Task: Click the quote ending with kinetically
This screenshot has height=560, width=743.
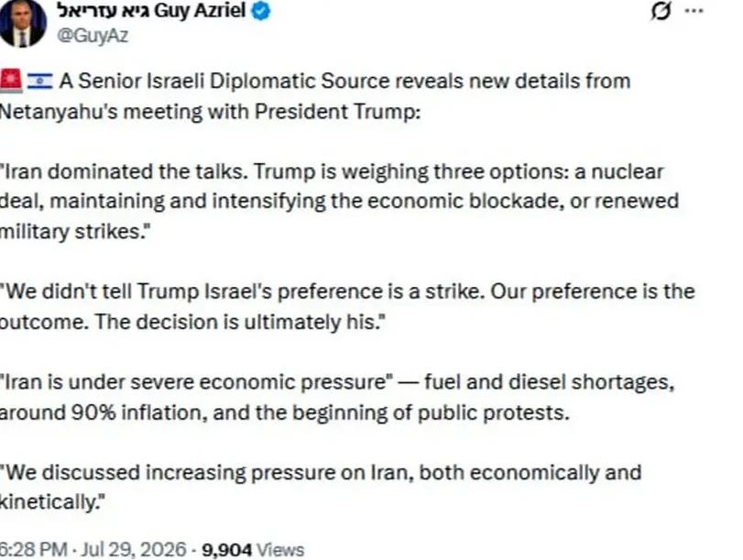Action: [x=321, y=487]
